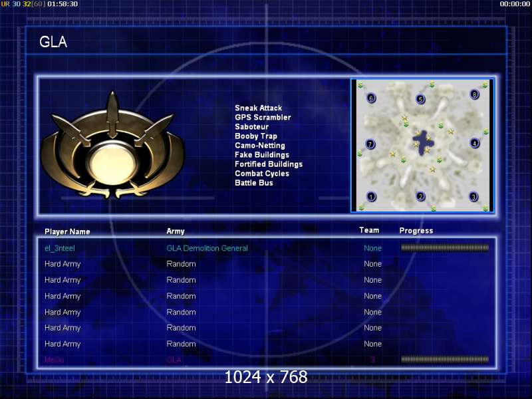
Task: Click the el_3nteel loading progress bar
Action: (x=445, y=248)
